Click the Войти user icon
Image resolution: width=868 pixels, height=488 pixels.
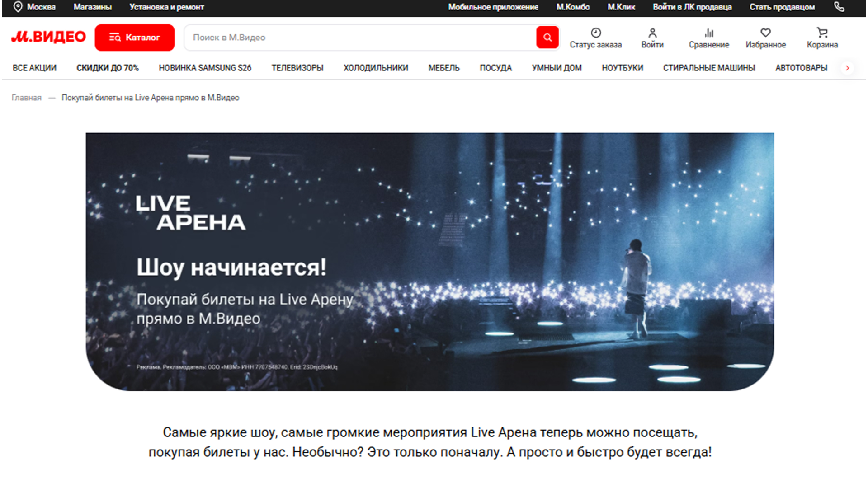(652, 33)
